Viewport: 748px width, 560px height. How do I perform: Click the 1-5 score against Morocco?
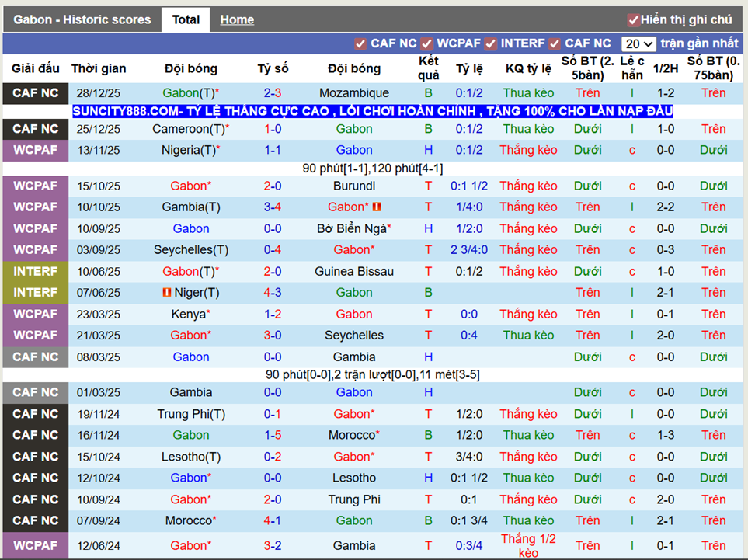click(x=273, y=435)
